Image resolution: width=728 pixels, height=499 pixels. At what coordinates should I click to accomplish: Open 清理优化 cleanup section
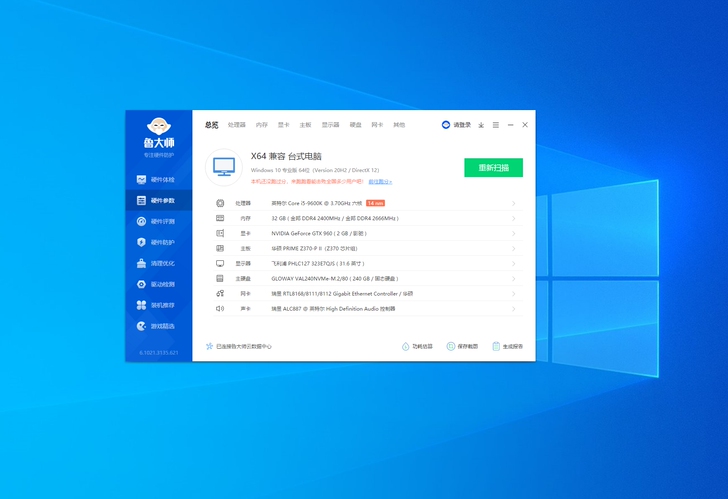coord(158,263)
